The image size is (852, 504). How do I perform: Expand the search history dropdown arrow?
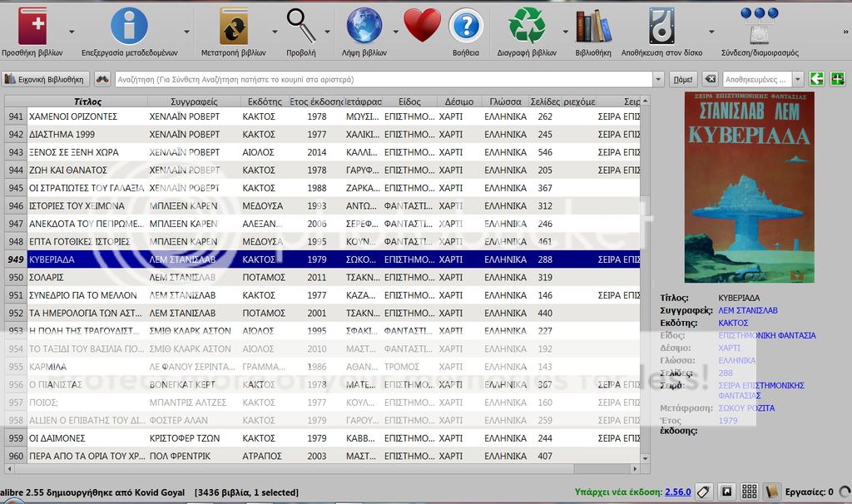point(659,79)
